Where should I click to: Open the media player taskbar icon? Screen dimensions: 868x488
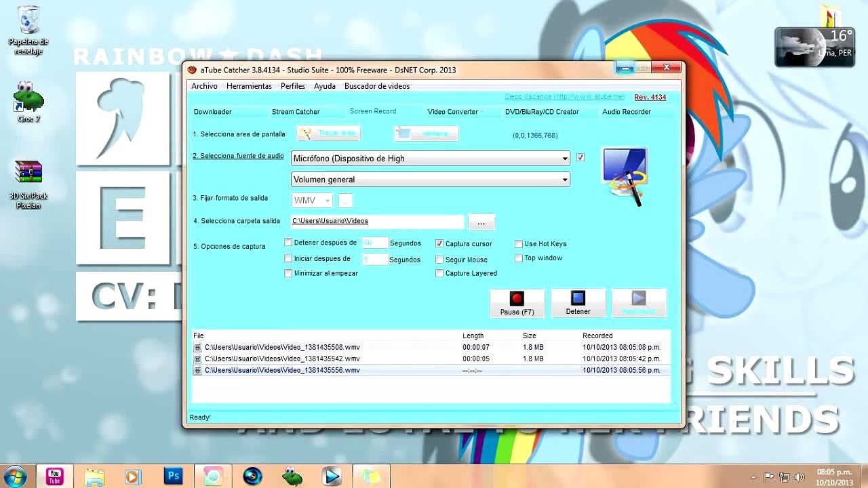point(133,476)
